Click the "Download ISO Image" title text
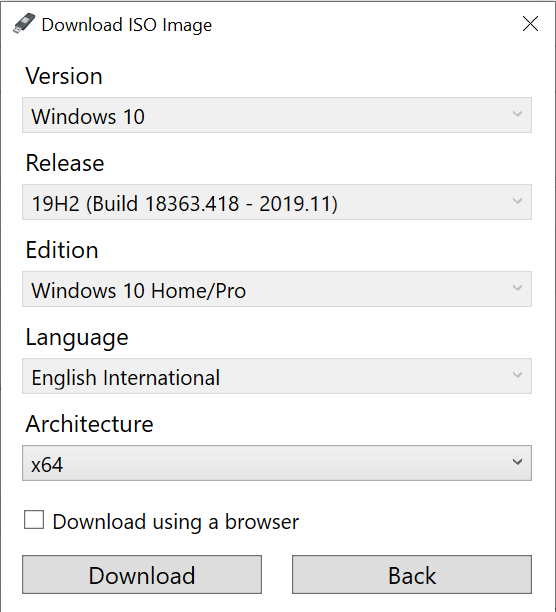 127,25
